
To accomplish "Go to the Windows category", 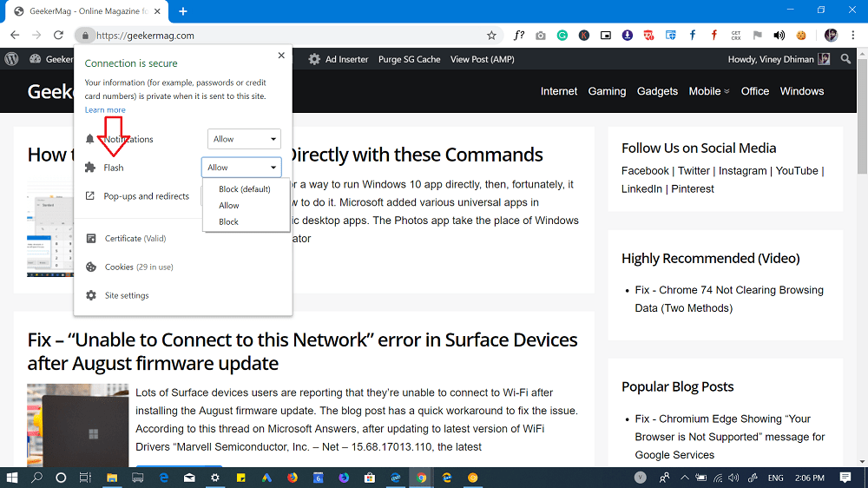I will [x=801, y=91].
